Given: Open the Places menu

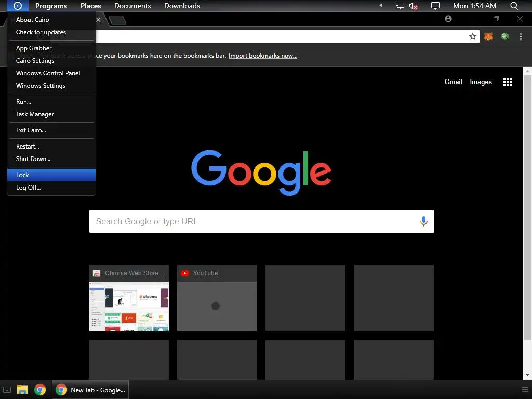Looking at the screenshot, I should pyautogui.click(x=90, y=6).
